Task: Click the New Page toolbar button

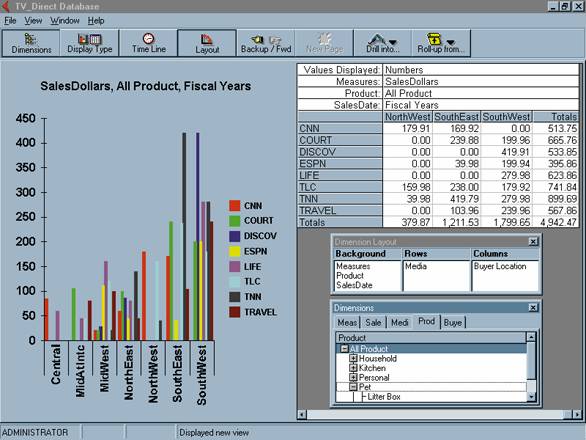Action: point(324,43)
